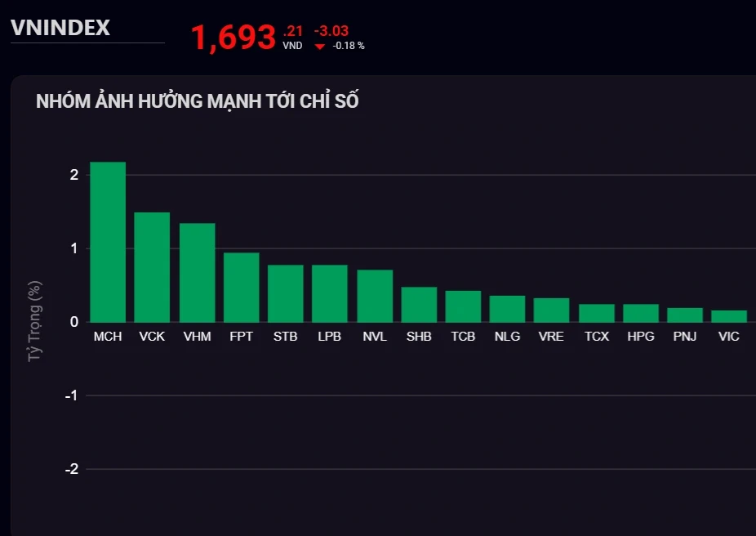
Task: Click the 1,693 index value
Action: [x=233, y=37]
